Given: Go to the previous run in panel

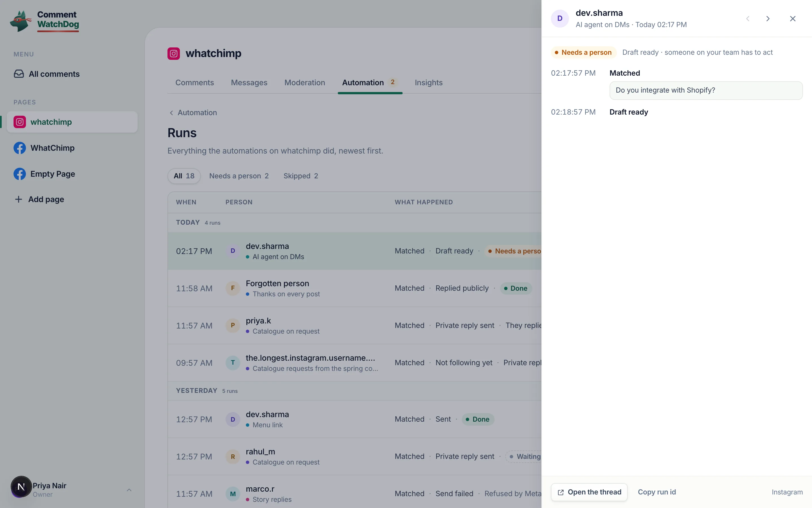Looking at the screenshot, I should click(x=748, y=18).
